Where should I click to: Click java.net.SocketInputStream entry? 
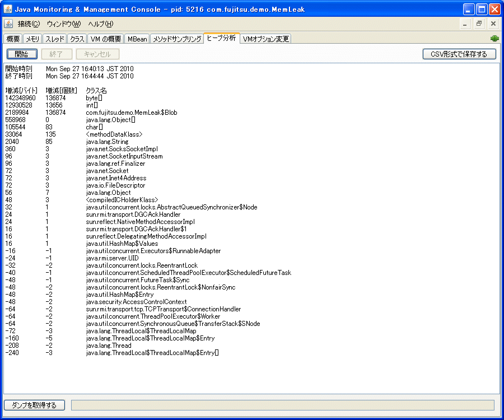124,156
